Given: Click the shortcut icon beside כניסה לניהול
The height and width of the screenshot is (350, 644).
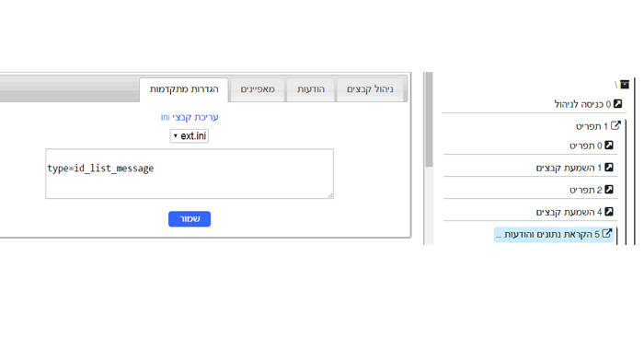Looking at the screenshot, I should (x=617, y=104).
